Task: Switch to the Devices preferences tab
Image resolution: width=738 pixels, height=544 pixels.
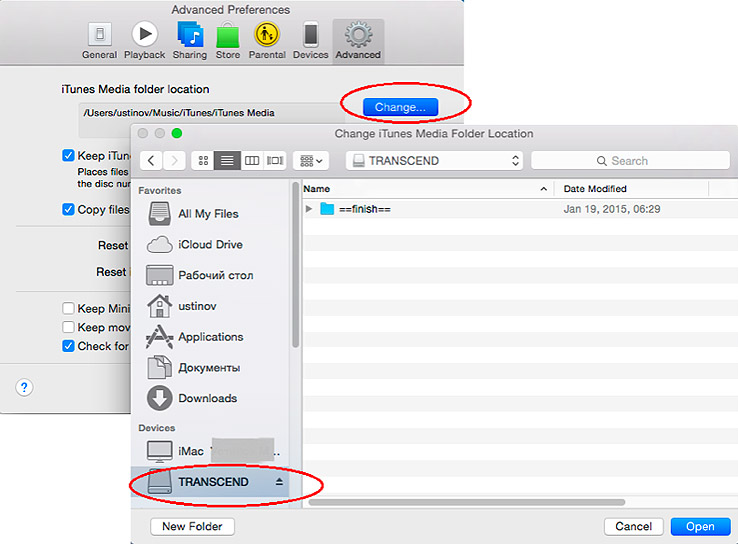Action: [311, 41]
